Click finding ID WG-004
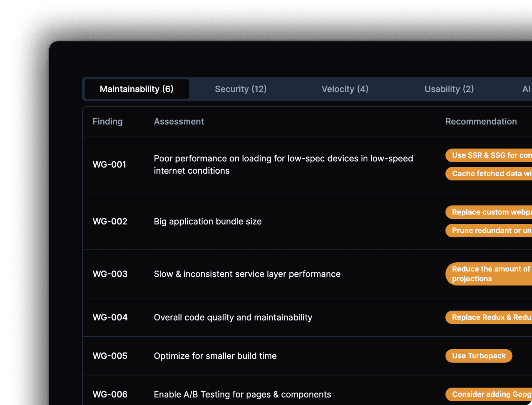Image resolution: width=532 pixels, height=405 pixels. click(x=110, y=317)
